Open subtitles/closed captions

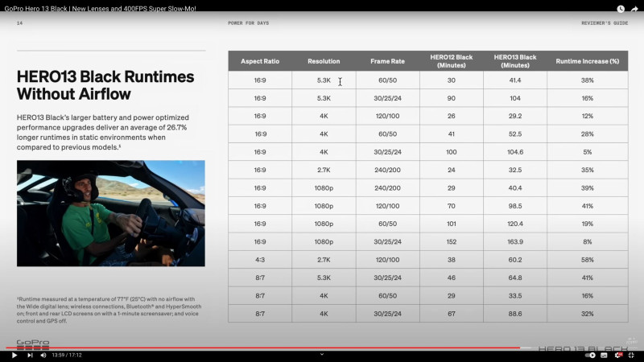tap(604, 355)
